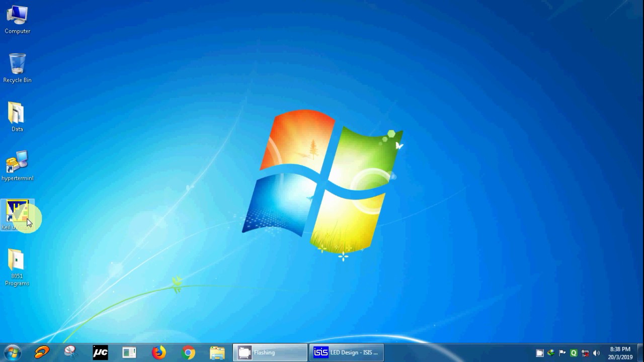The width and height of the screenshot is (644, 362).
Task: Open the clock showing 8:38 PM
Action: tap(620, 353)
